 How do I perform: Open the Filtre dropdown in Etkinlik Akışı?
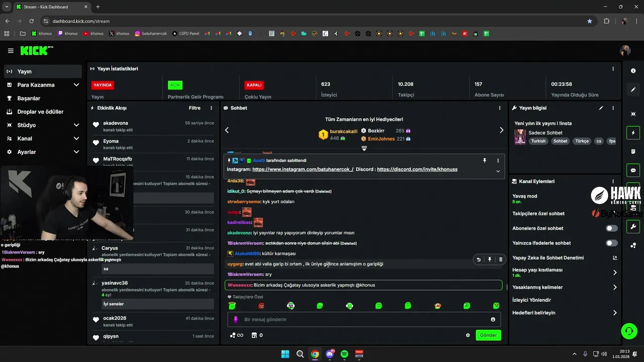[x=195, y=108]
